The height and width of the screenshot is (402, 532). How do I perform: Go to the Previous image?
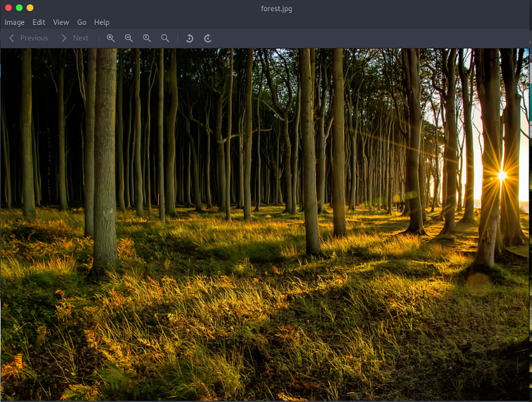[28, 38]
